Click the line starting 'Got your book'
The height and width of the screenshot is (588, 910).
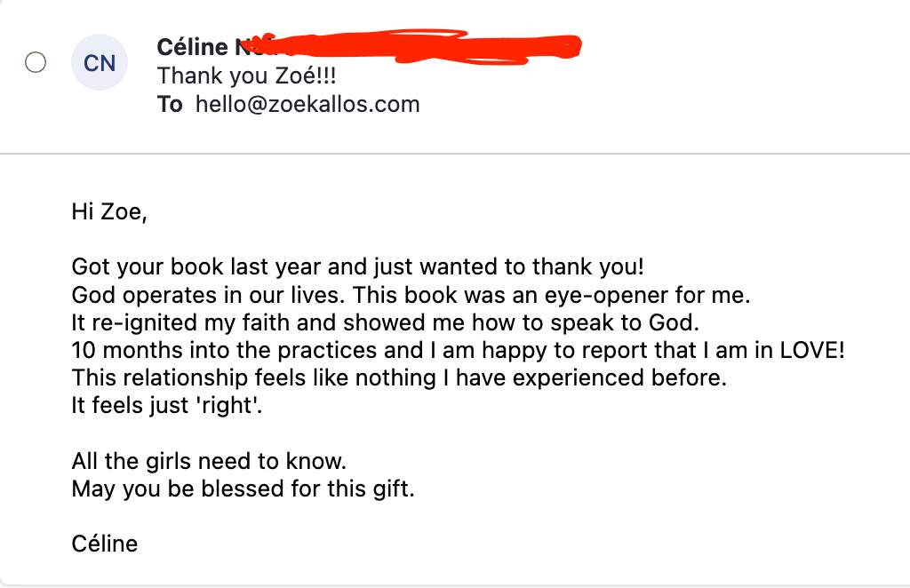click(x=356, y=266)
